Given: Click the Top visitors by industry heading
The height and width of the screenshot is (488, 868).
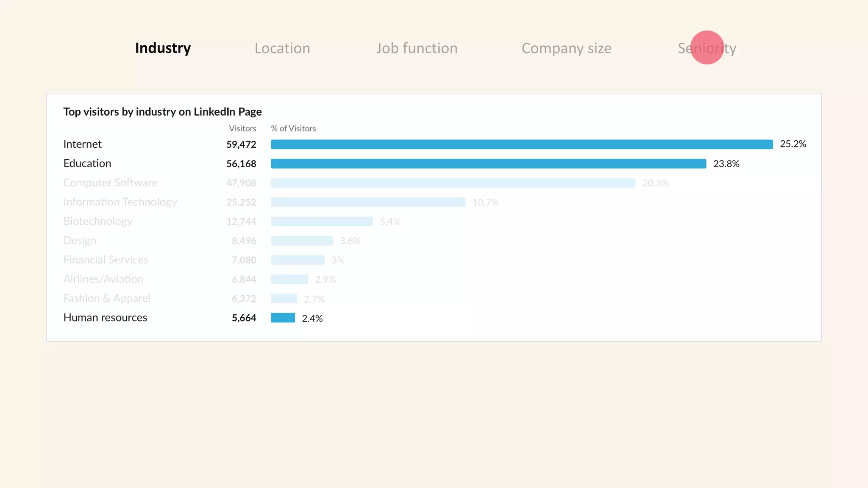Looking at the screenshot, I should (x=162, y=112).
